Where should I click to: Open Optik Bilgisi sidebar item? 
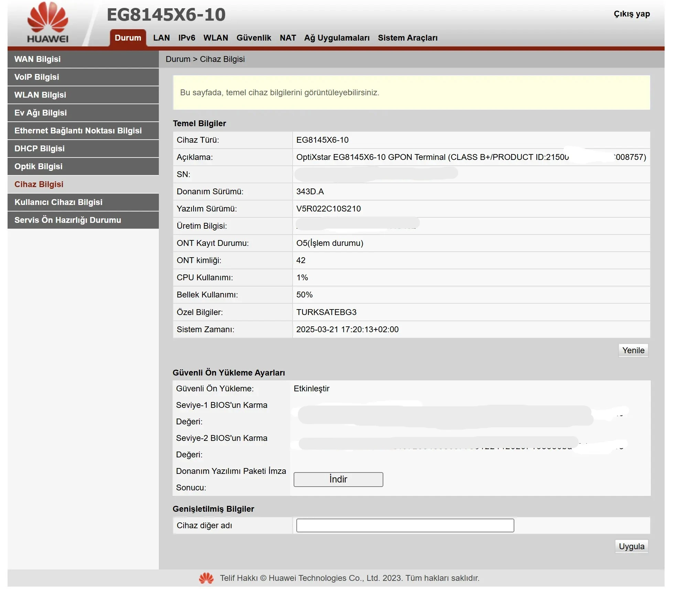(83, 166)
